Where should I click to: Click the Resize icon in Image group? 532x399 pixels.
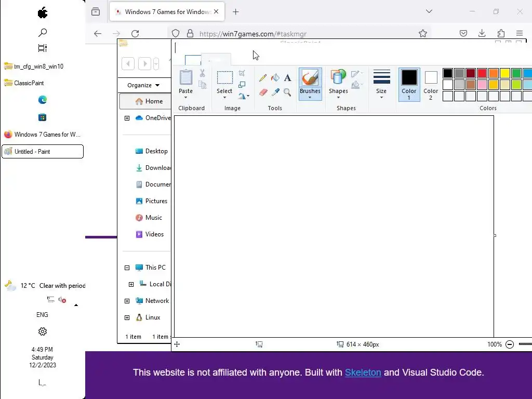click(x=242, y=85)
